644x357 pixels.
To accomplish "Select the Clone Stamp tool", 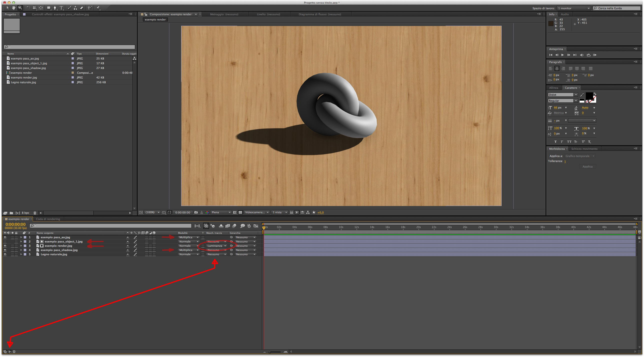I will (75, 8).
